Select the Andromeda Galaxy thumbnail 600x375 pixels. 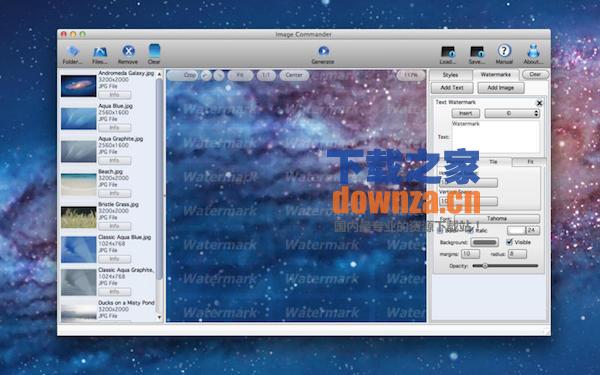(78, 86)
